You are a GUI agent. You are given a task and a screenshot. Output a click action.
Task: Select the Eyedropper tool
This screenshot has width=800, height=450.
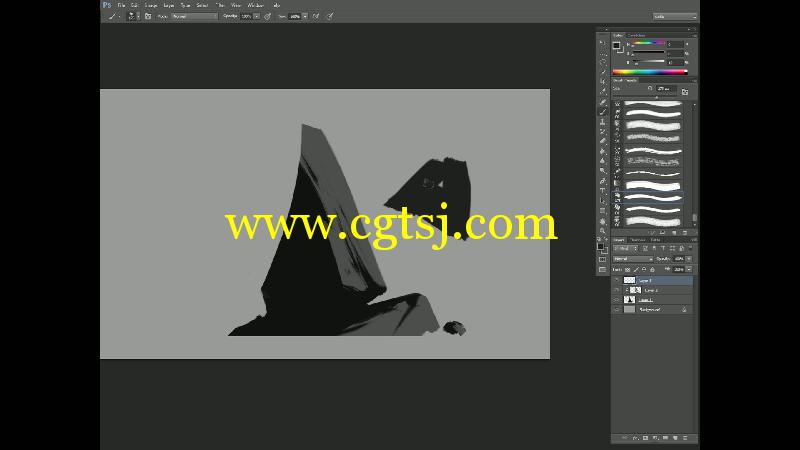coord(603,92)
